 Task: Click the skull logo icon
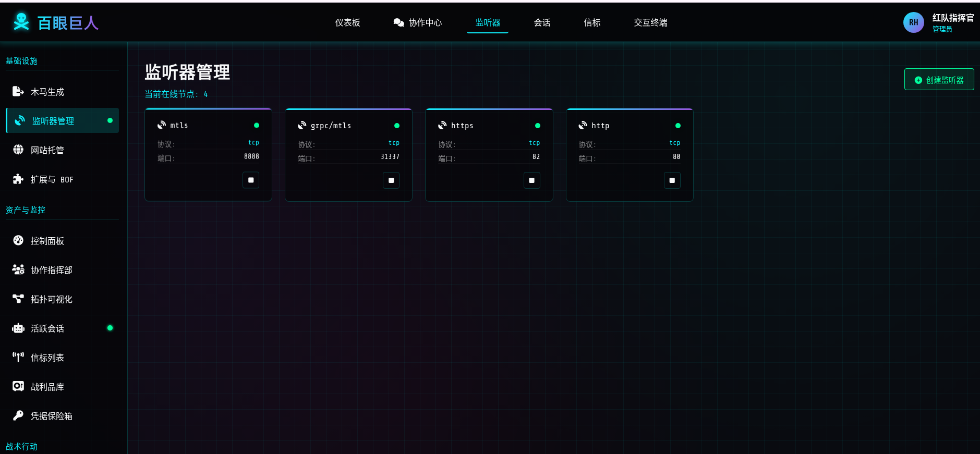tap(21, 22)
